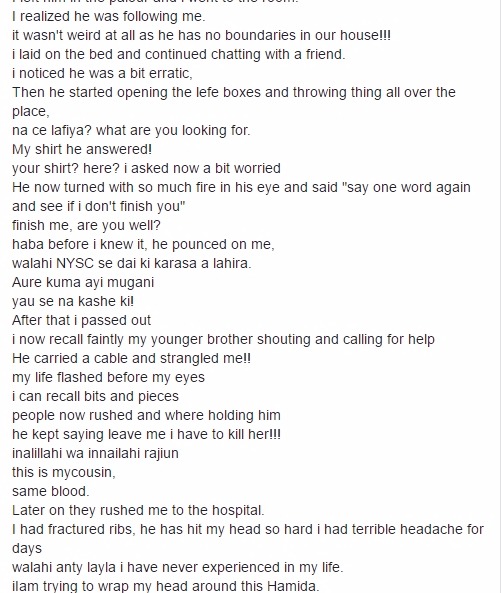Click the line 'After that i passed out'
This screenshot has width=501, height=593.
(x=81, y=320)
